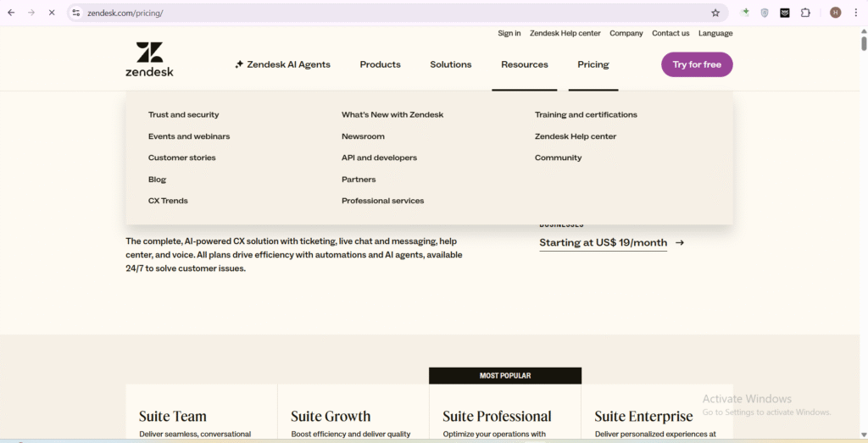Click the browser forward arrow
This screenshot has width=868, height=443.
(x=31, y=12)
